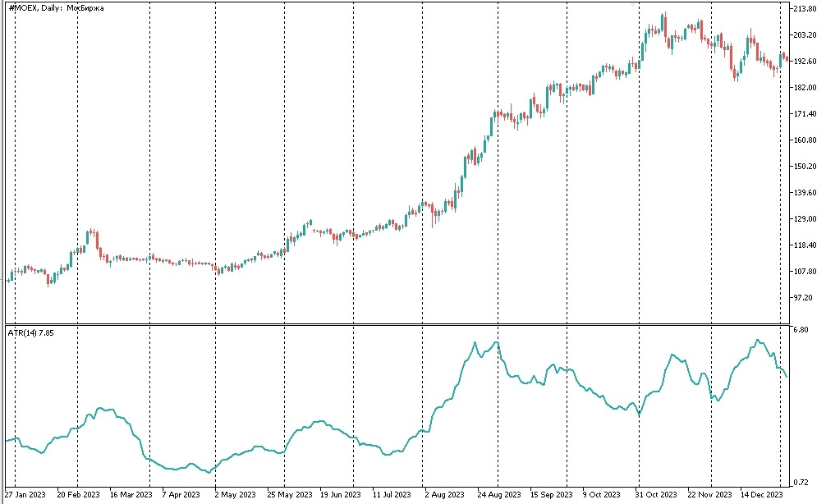Image resolution: width=826 pixels, height=504 pixels.
Task: Click the 192.60 price scale value
Action: (805, 61)
